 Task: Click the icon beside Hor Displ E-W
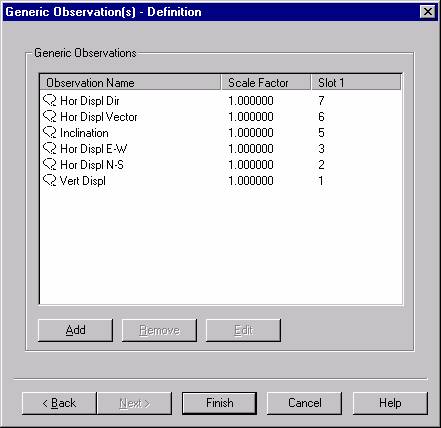point(50,148)
